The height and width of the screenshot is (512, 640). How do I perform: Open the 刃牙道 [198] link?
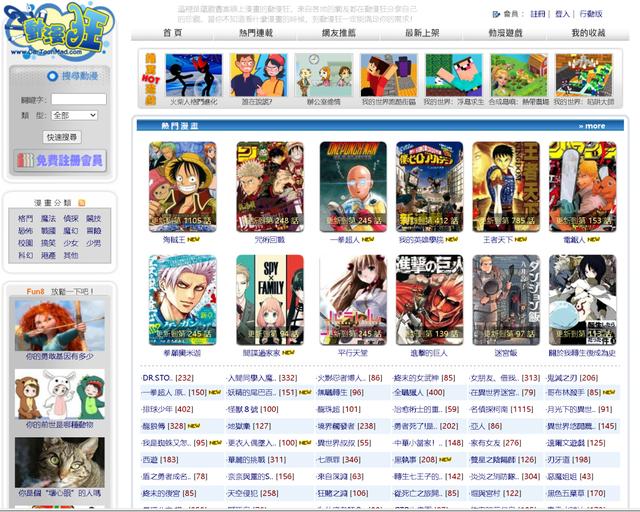[x=569, y=460]
